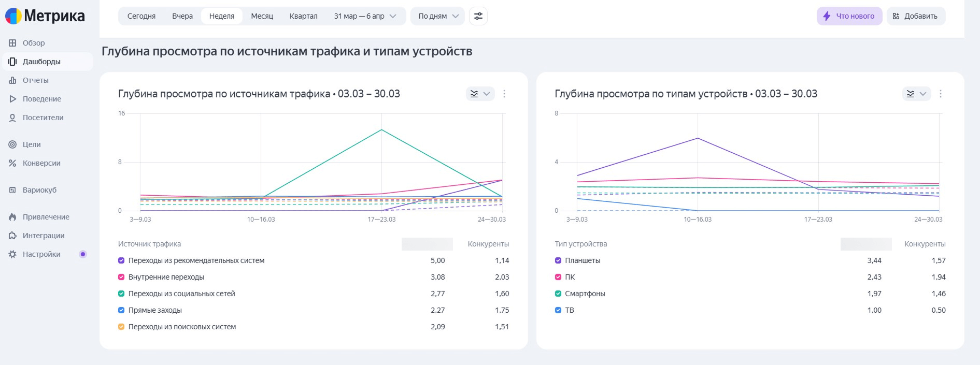Open the По дням grouping dropdown

[438, 16]
